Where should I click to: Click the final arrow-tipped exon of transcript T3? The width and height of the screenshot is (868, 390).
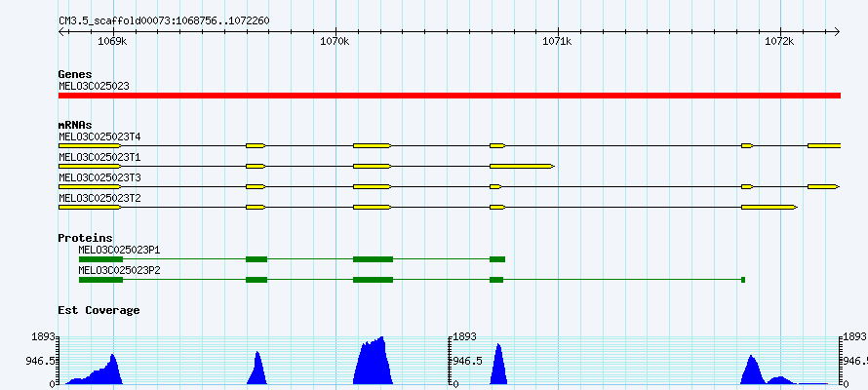(x=824, y=187)
